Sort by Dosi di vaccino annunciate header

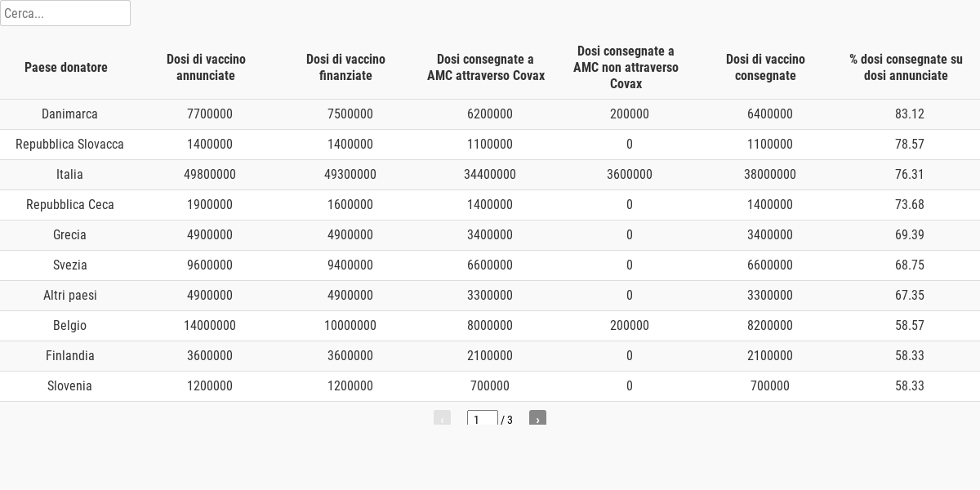tap(206, 67)
